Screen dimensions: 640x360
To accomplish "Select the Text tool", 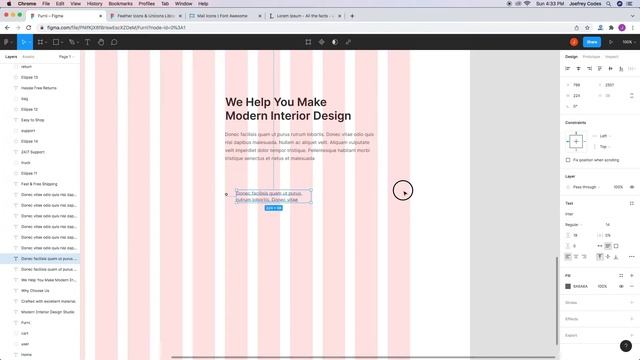I will pos(87,42).
